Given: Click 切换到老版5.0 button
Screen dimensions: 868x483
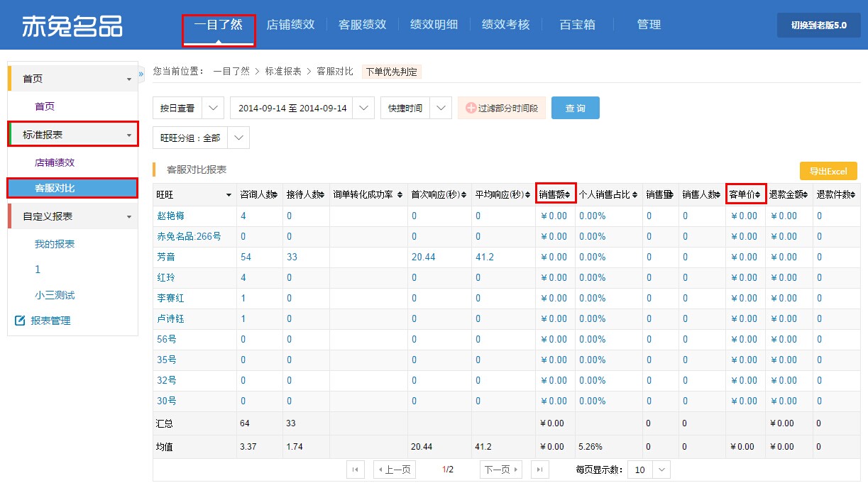Looking at the screenshot, I should coord(818,25).
